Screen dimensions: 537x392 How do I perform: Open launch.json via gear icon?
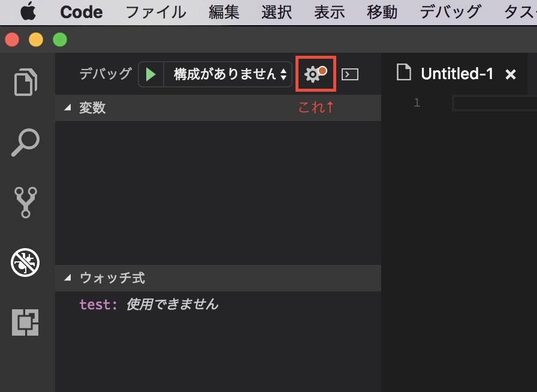(315, 74)
